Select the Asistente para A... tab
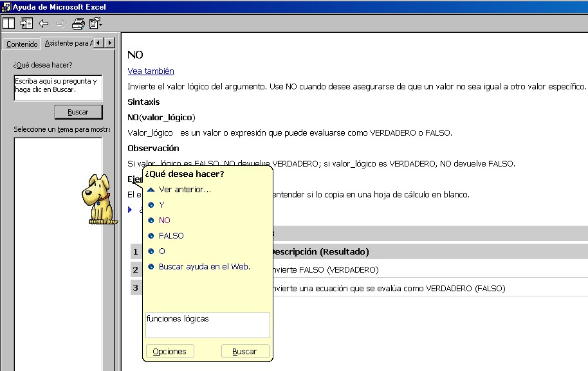This screenshot has height=371, width=588. coord(69,43)
